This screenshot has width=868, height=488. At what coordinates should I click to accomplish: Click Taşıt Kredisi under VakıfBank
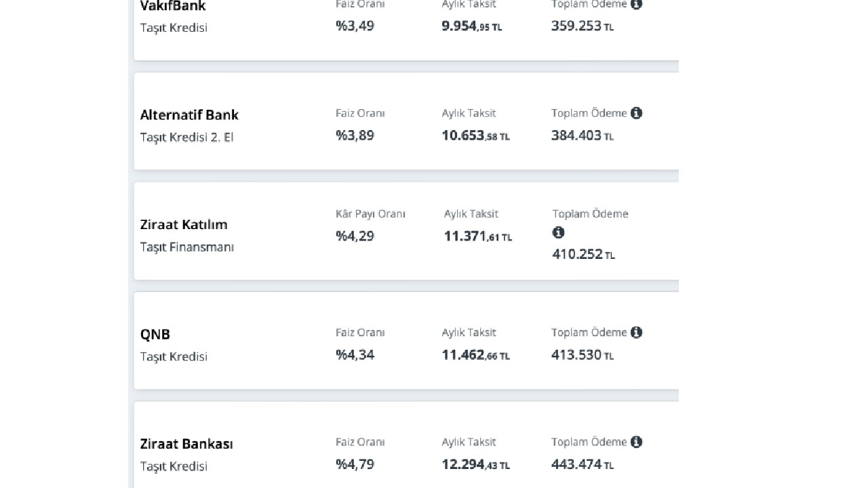(174, 28)
